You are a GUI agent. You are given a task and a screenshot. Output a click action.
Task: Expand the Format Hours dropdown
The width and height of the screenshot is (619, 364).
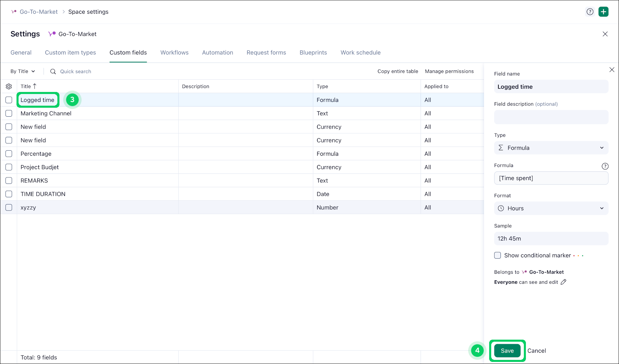pos(551,208)
